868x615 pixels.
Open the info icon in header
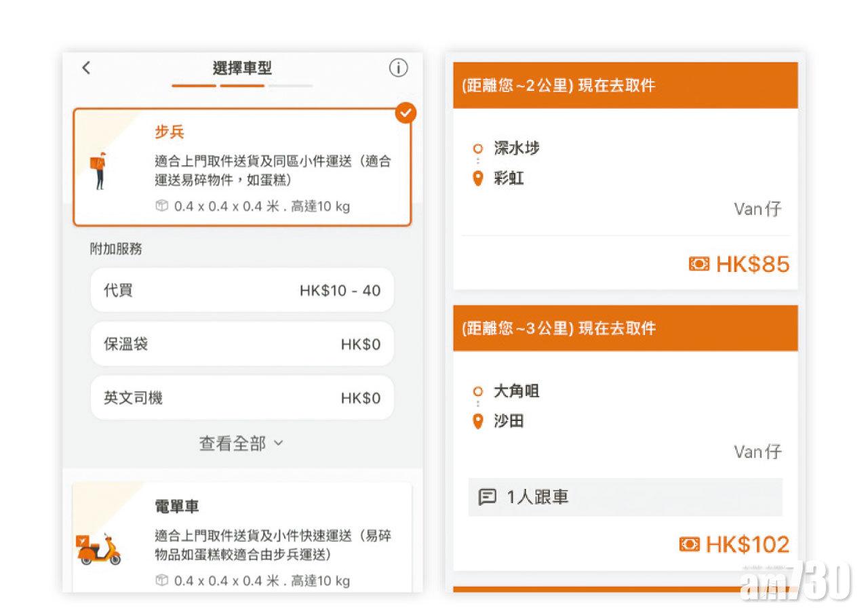coord(398,68)
